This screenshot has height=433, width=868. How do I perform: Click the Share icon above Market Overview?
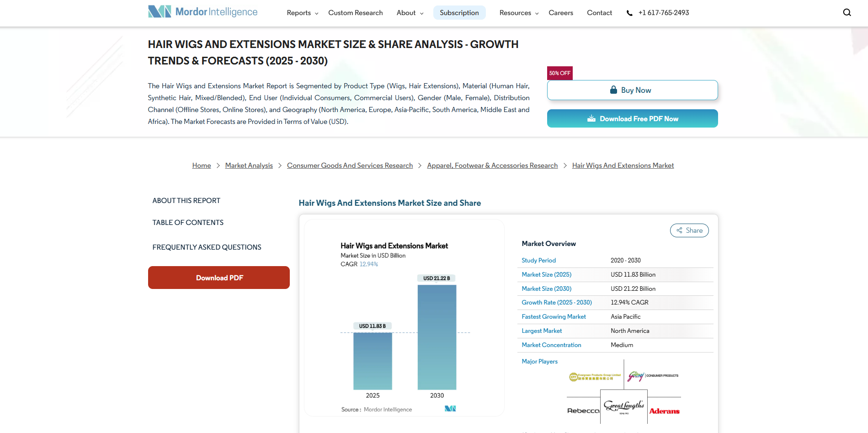coord(681,230)
